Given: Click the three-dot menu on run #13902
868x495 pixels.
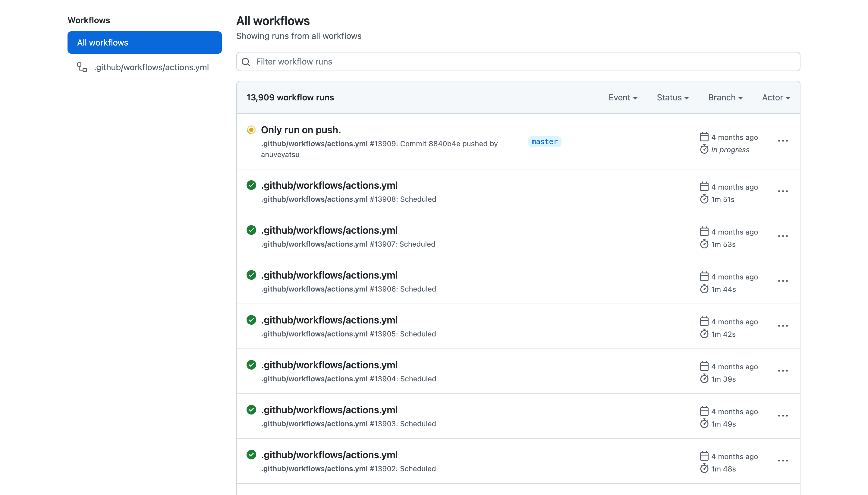Looking at the screenshot, I should [783, 460].
